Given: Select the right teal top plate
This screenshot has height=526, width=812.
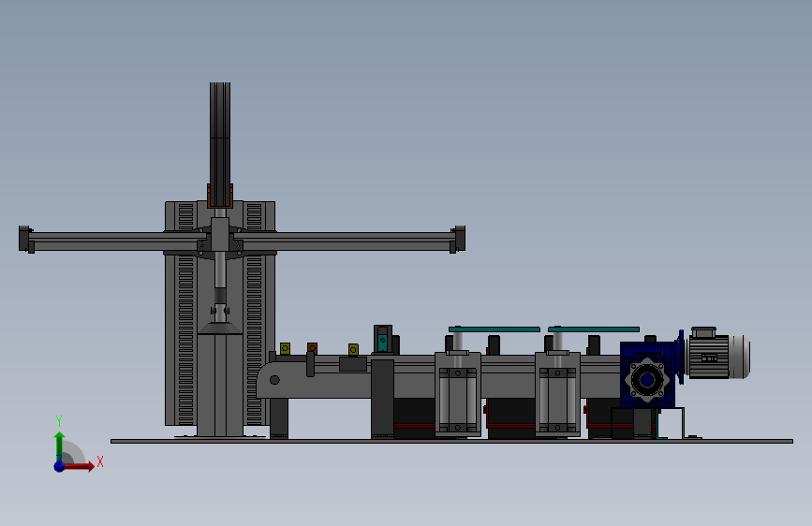Looking at the screenshot, I should [x=594, y=329].
